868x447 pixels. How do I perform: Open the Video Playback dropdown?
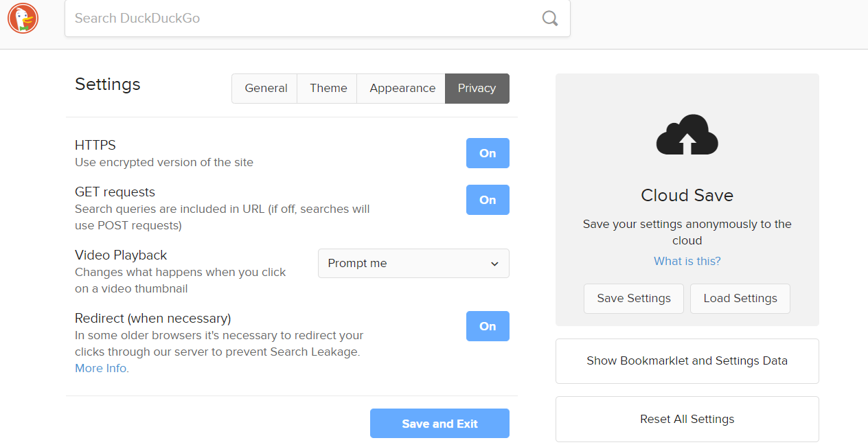click(x=413, y=264)
